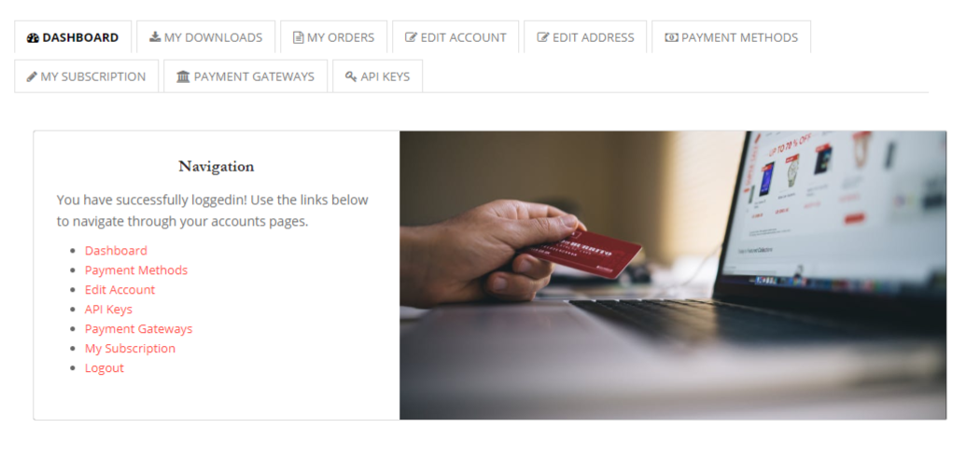Switch to the My Orders tab
This screenshot has height=469, width=980.
pyautogui.click(x=334, y=37)
